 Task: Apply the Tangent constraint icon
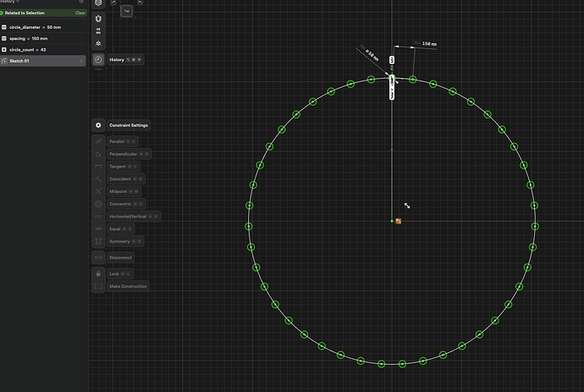[x=98, y=167]
